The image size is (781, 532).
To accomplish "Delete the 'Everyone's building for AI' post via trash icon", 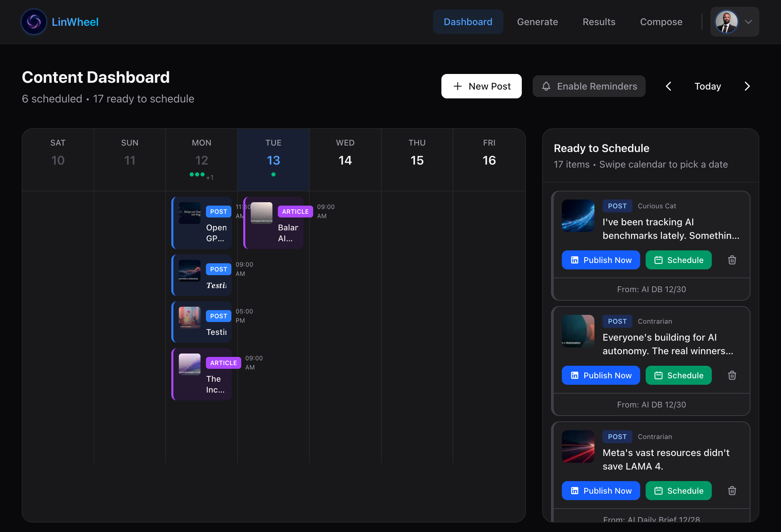I will (732, 375).
